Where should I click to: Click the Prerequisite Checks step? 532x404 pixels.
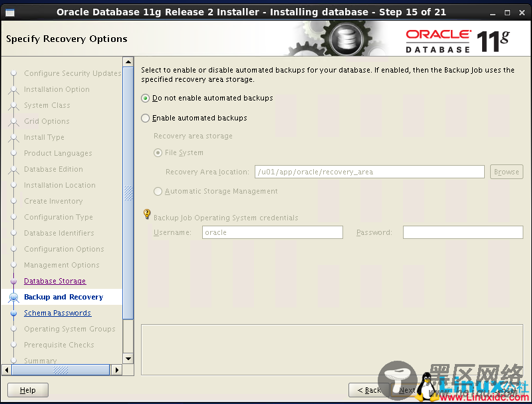pyautogui.click(x=59, y=345)
